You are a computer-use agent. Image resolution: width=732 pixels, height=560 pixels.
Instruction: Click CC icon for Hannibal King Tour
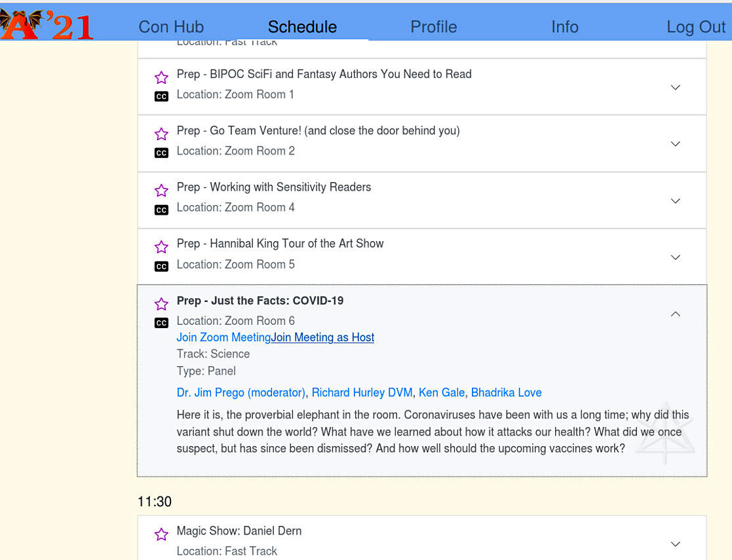(161, 266)
